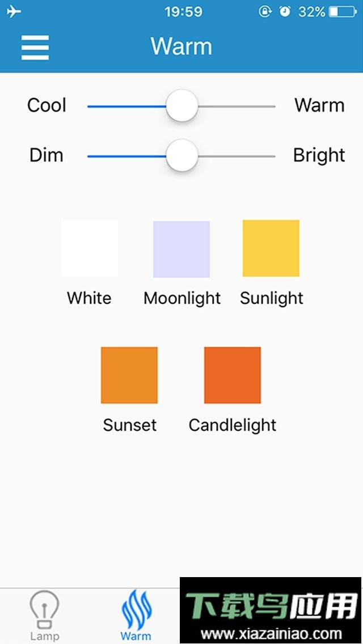Viewport: 363px width, 644px height.
Task: Tap the airplane mode status icon
Action: (14, 12)
